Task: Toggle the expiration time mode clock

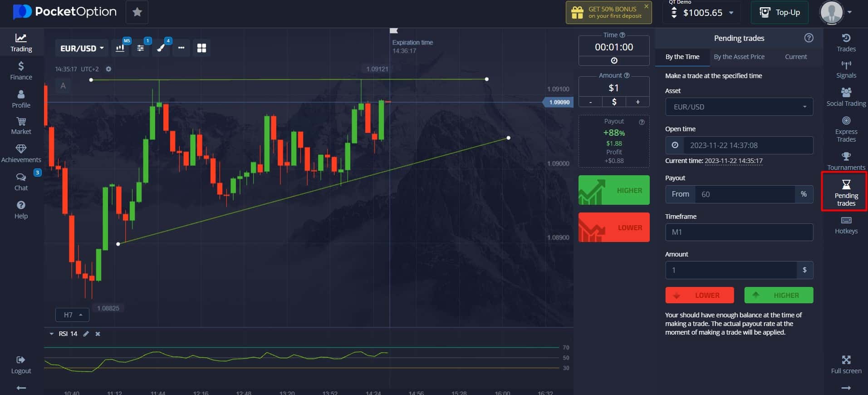Action: [614, 61]
